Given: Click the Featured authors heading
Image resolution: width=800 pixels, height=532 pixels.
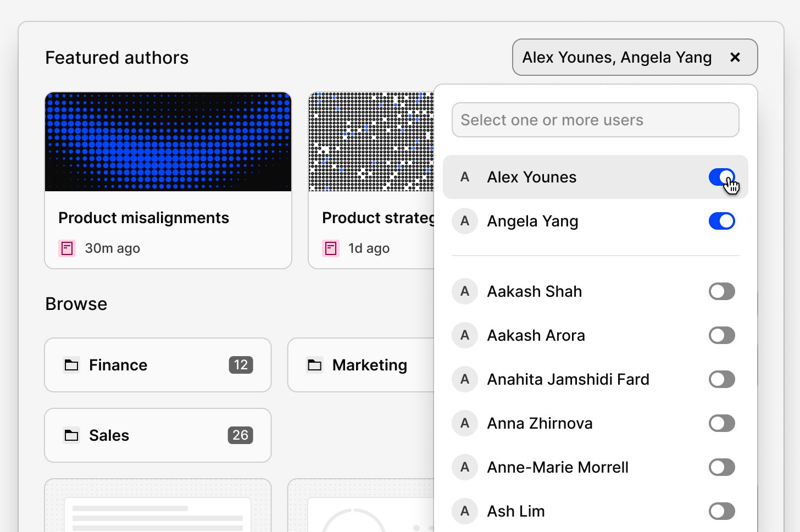Looking at the screenshot, I should point(117,58).
